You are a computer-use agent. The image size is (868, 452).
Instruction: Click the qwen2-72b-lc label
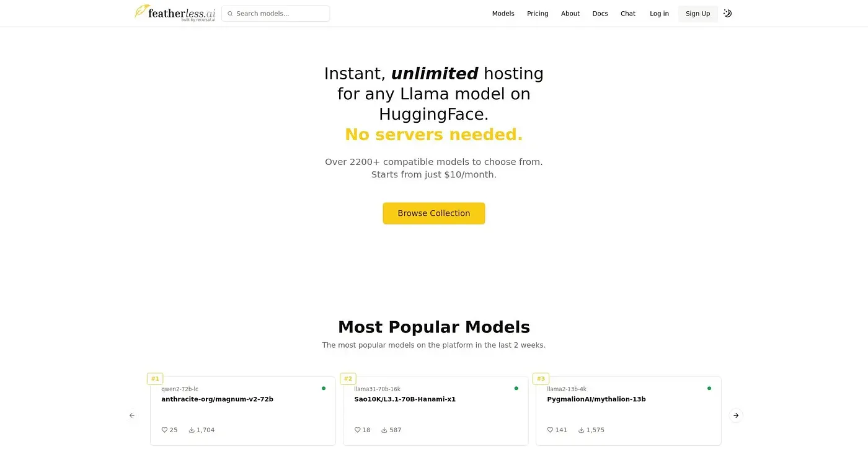coord(180,389)
